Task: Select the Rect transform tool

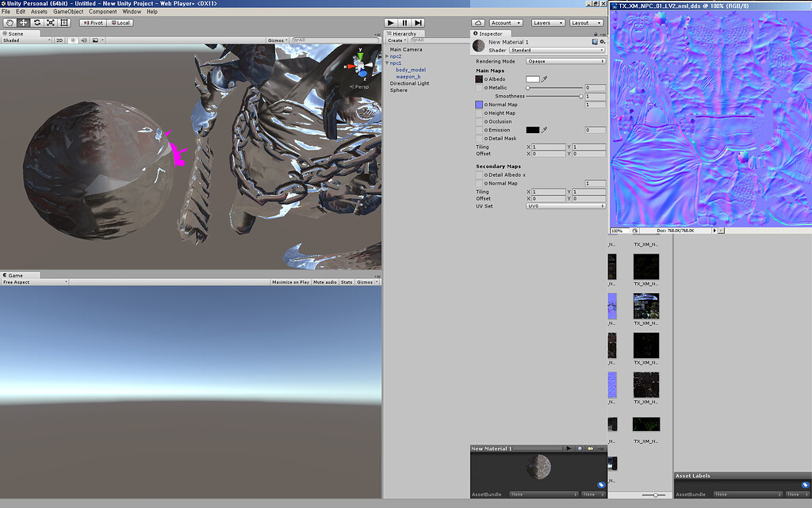Action: [64, 23]
